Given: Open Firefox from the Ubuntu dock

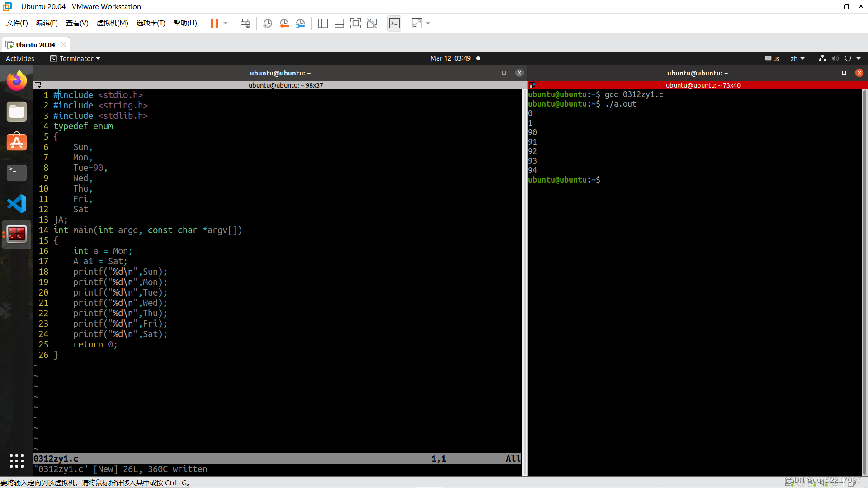Looking at the screenshot, I should 17,81.
